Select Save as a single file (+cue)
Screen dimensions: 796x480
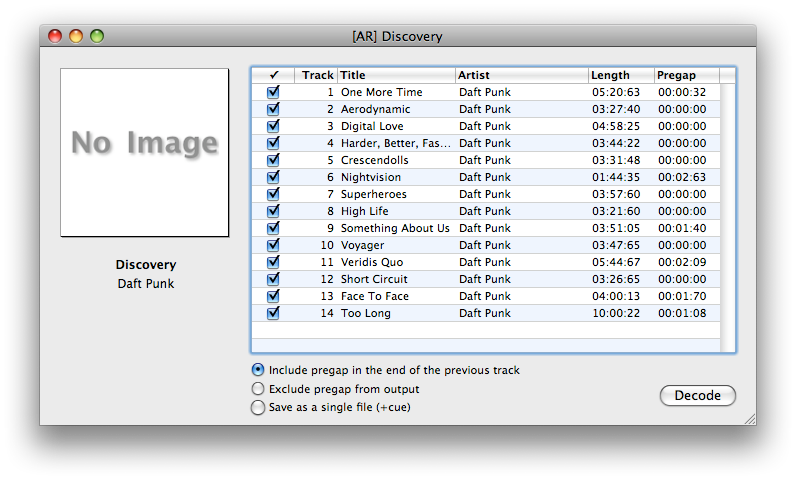tap(258, 407)
